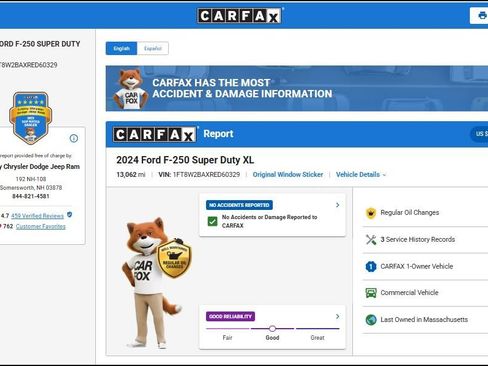Click the dealer phone number 844-821-4581
The width and height of the screenshot is (488, 366).
tap(31, 196)
